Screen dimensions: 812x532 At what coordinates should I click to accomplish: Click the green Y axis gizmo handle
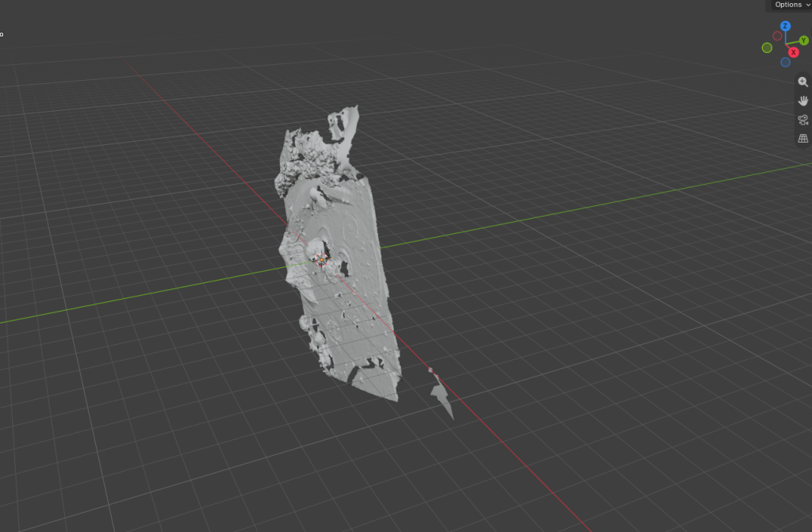point(804,40)
